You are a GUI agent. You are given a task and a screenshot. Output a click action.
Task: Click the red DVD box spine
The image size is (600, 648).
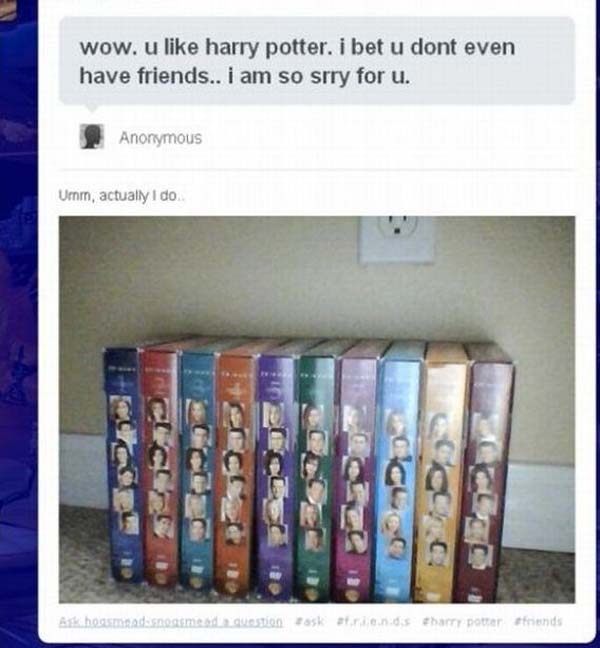tap(160, 467)
